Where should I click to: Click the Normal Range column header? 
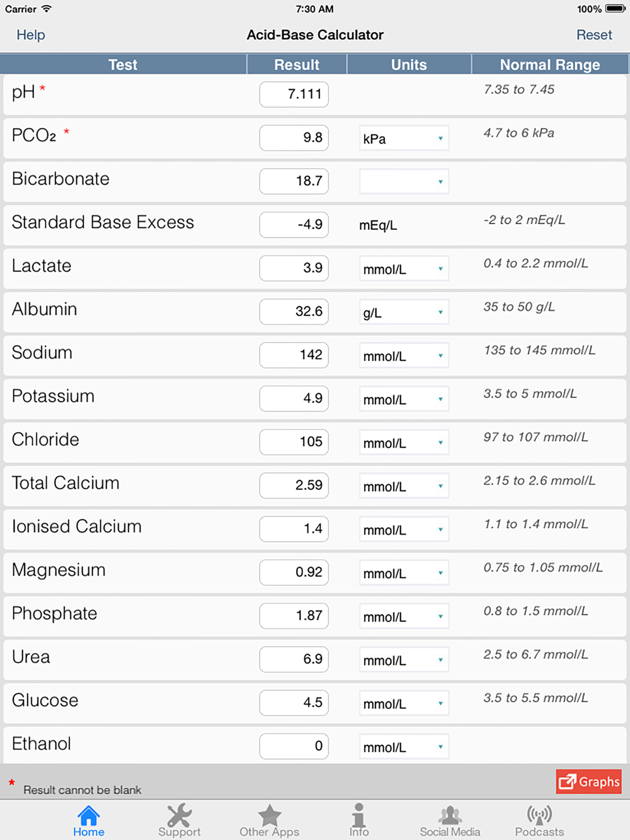tap(550, 64)
